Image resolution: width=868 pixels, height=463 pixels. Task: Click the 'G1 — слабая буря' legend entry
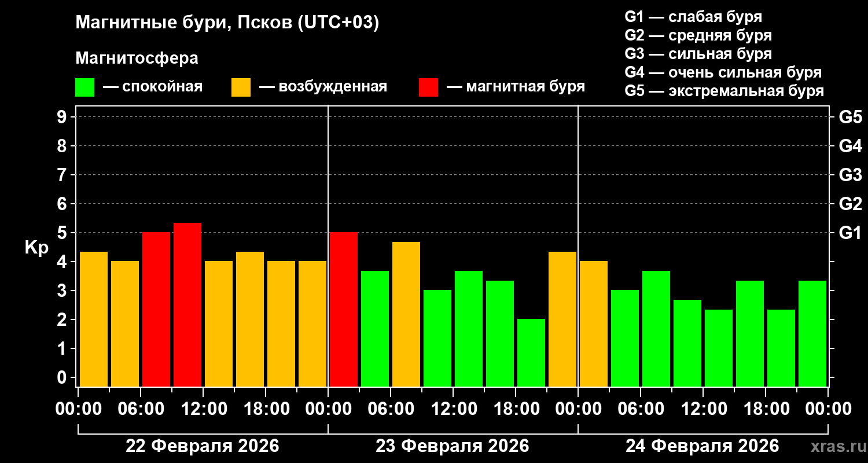pyautogui.click(x=693, y=17)
